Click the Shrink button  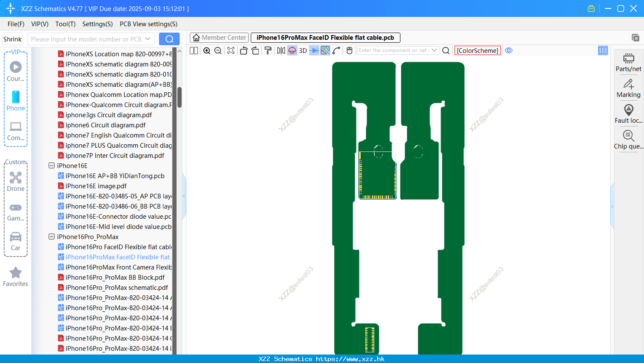pos(13,39)
